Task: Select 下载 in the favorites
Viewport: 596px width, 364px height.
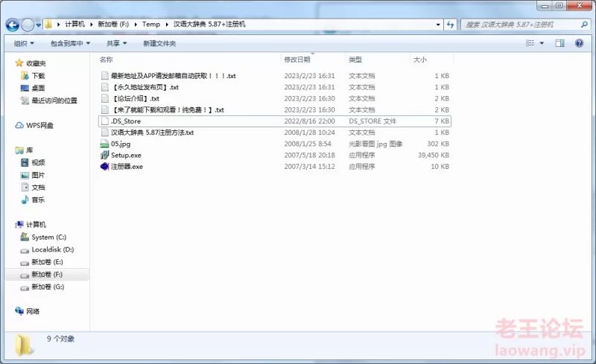Action: (x=38, y=76)
